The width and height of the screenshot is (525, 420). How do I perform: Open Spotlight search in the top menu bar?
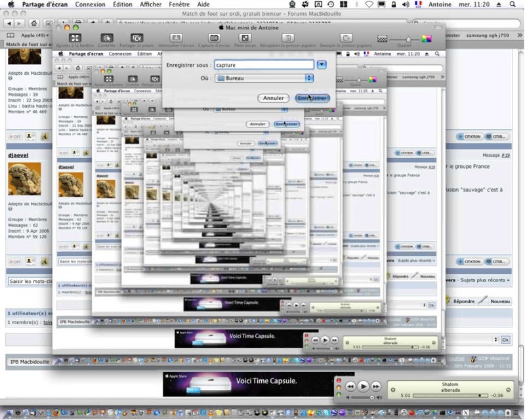[513, 5]
